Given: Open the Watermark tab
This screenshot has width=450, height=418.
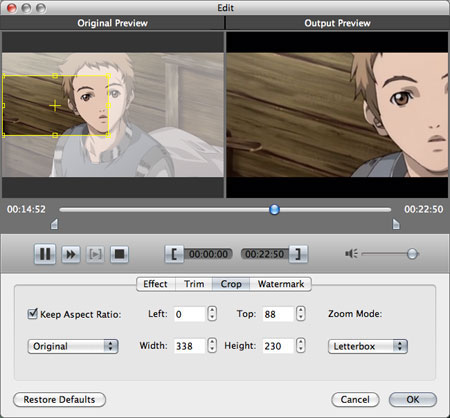Looking at the screenshot, I should [x=281, y=284].
